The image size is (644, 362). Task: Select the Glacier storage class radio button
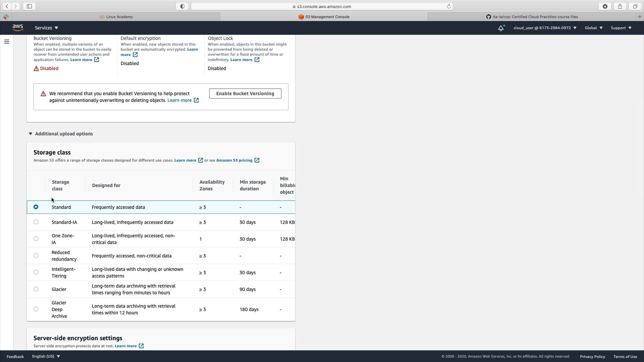36,289
